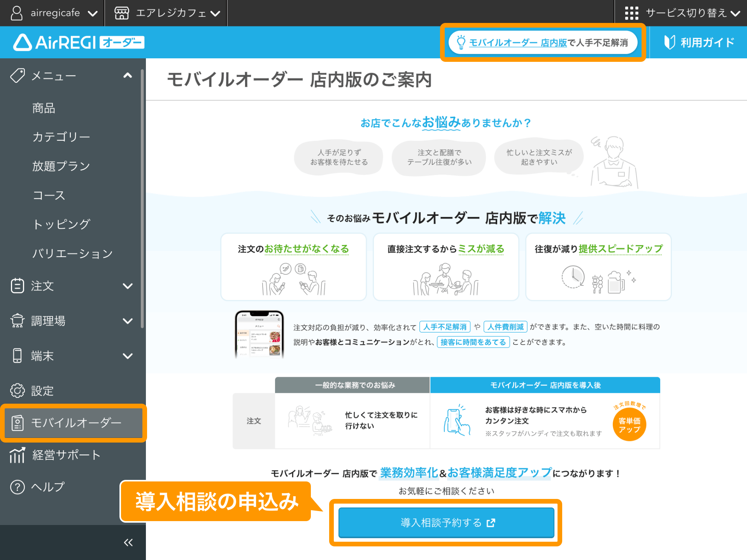Open コース in the sidebar menu
This screenshot has height=560, width=747.
point(49,195)
